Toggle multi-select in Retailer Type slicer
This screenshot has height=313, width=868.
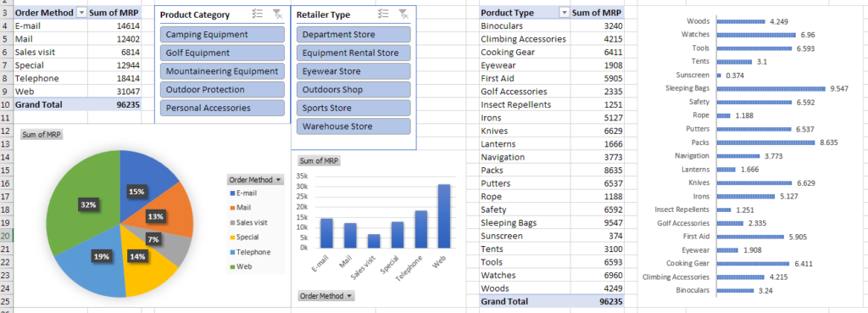[383, 14]
